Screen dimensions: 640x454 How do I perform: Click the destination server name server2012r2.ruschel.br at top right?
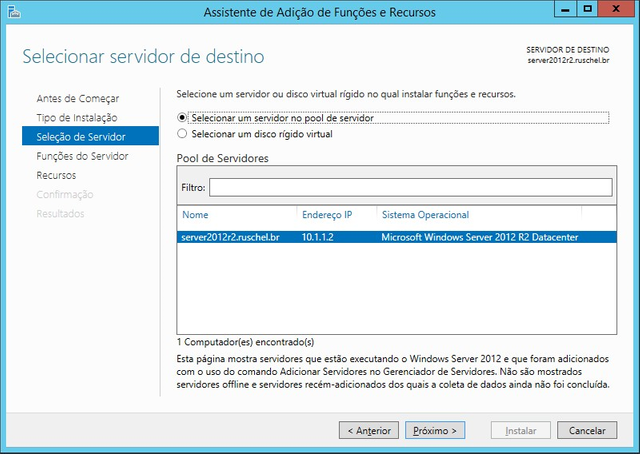pos(568,60)
